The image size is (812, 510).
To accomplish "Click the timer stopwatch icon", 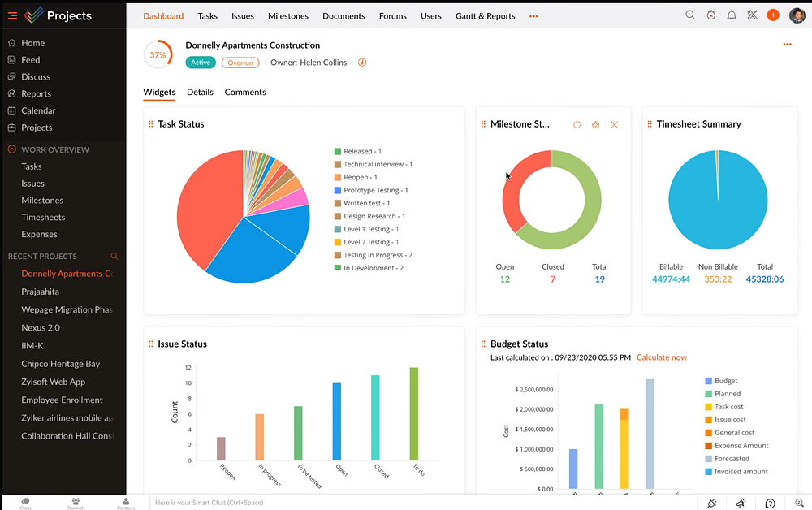I will click(711, 15).
